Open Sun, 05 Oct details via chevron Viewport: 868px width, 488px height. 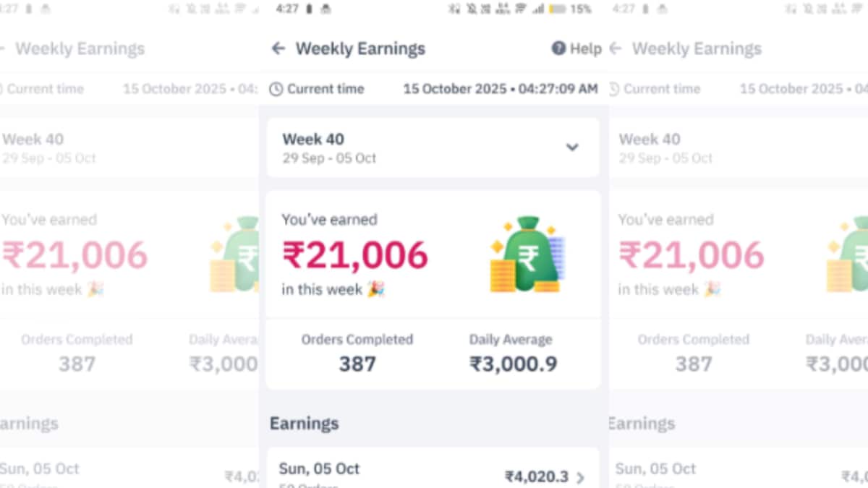click(580, 477)
